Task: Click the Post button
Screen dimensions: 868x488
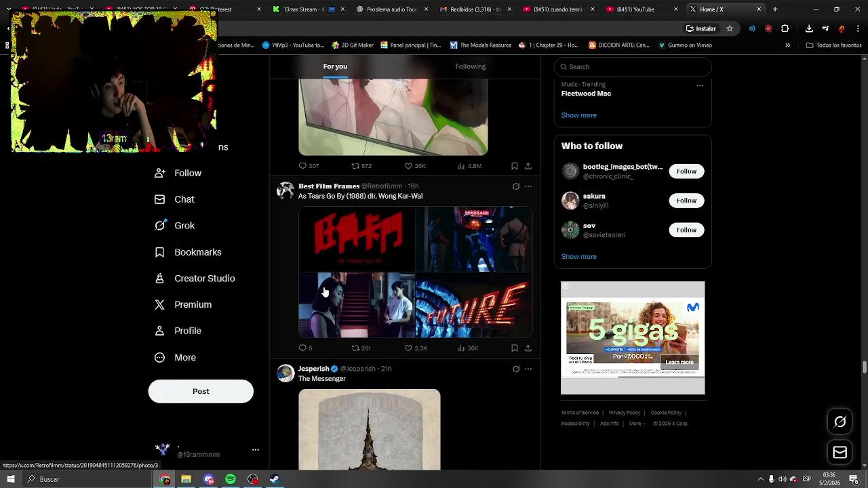Action: tap(201, 391)
